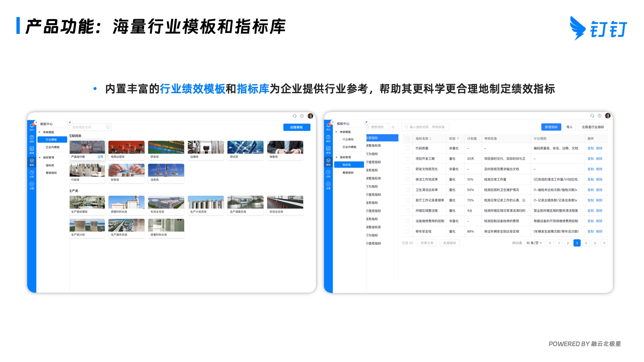
Task: Check the 移车安全性 row checkbox
Action: [x=408, y=231]
